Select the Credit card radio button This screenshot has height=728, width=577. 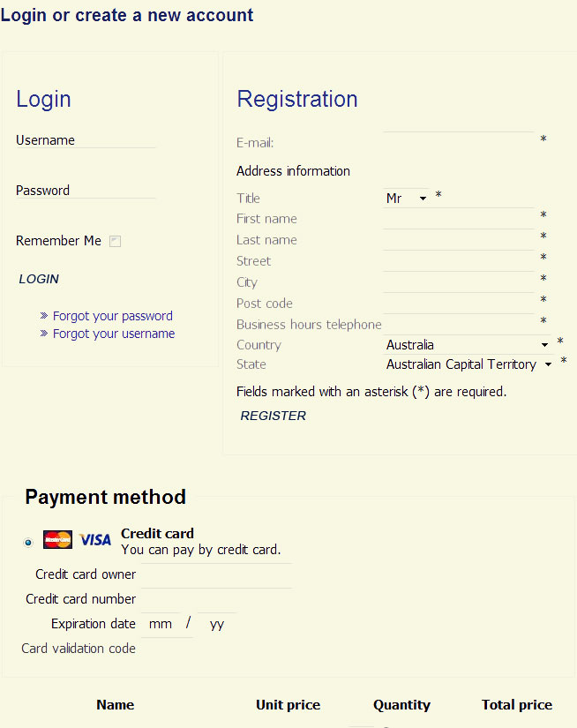[28, 542]
